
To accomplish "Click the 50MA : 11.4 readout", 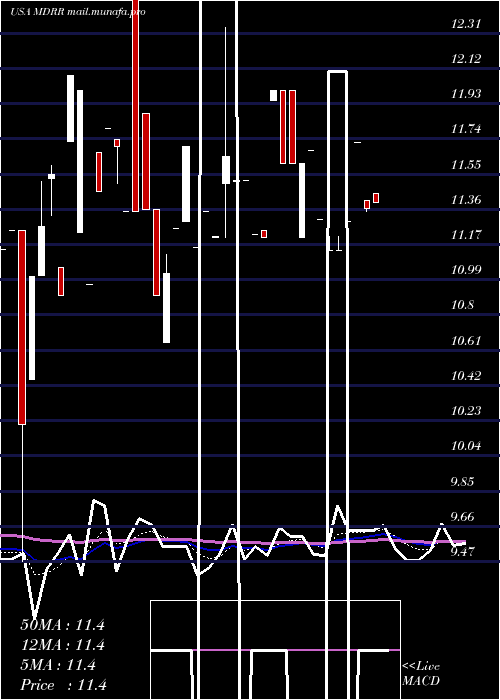I will 62,625.
